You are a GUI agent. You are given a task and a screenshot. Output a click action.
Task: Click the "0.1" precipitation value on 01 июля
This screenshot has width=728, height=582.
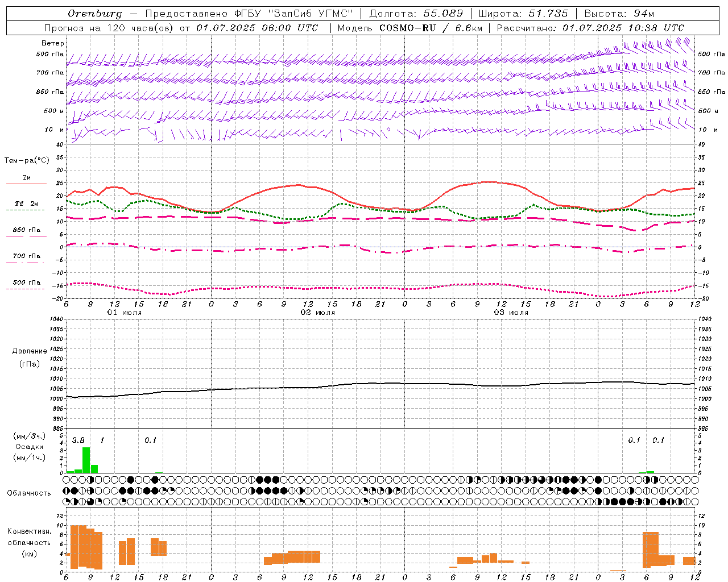point(150,440)
